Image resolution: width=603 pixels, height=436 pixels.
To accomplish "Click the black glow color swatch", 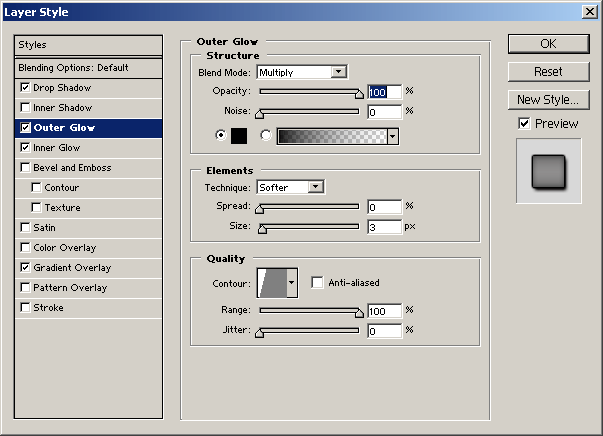I will (x=239, y=136).
